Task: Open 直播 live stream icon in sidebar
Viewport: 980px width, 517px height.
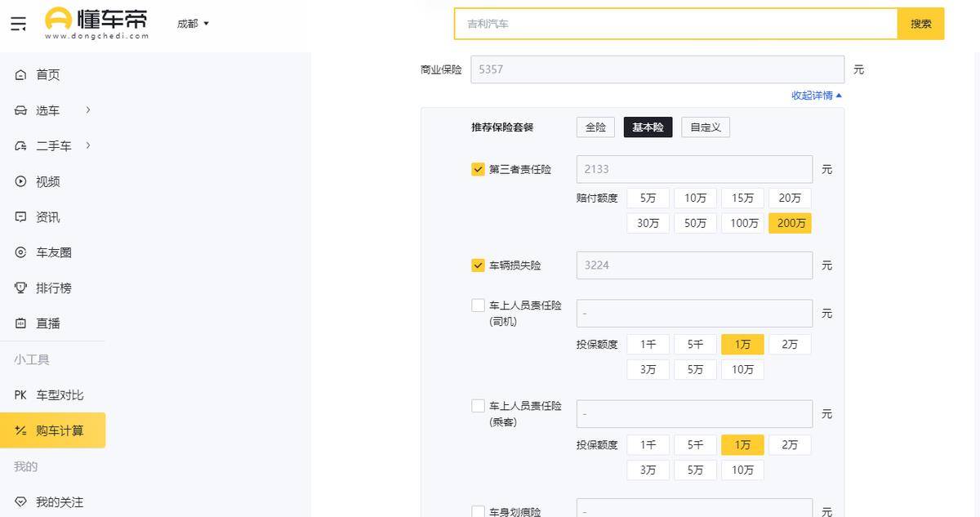Action: 21,323
